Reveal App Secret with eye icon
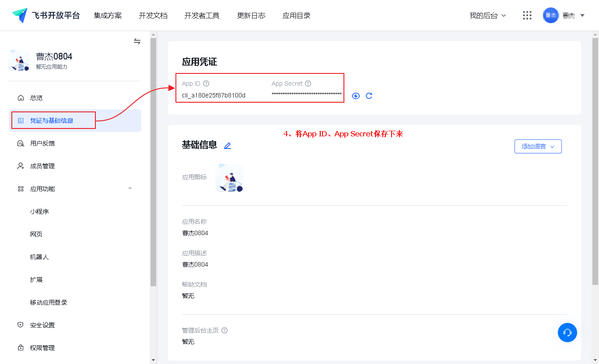The height and width of the screenshot is (364, 599). [356, 96]
